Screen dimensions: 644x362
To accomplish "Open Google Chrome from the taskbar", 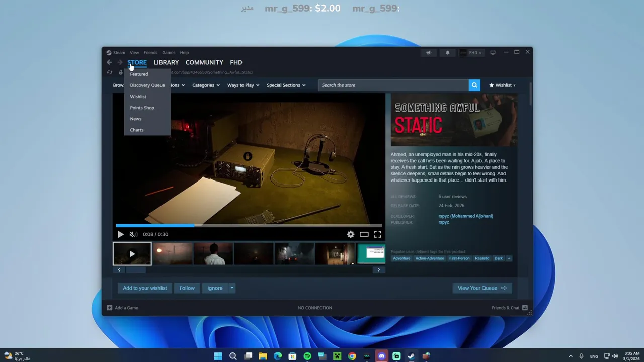I will (352, 356).
